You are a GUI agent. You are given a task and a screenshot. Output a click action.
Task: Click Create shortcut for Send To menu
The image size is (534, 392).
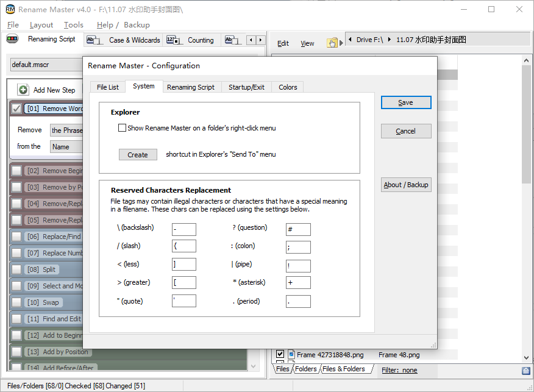point(138,155)
